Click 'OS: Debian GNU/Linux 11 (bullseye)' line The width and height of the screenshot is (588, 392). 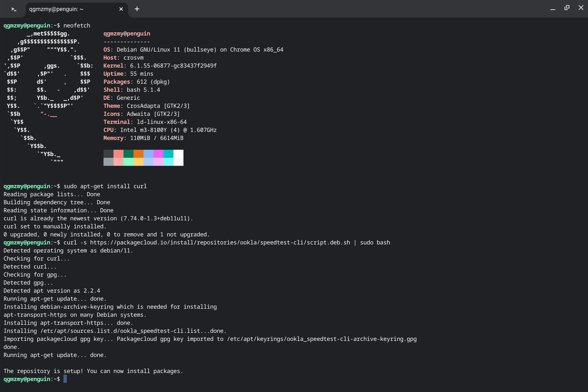coord(193,50)
